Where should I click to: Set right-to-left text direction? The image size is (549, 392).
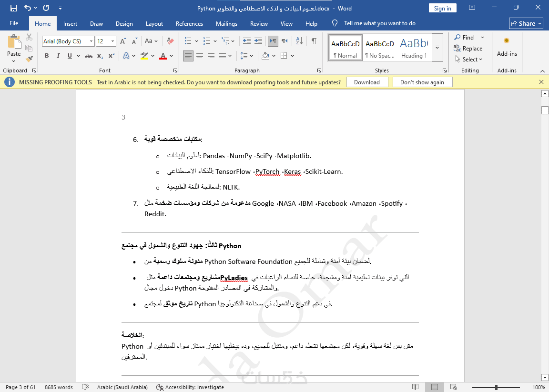click(285, 41)
